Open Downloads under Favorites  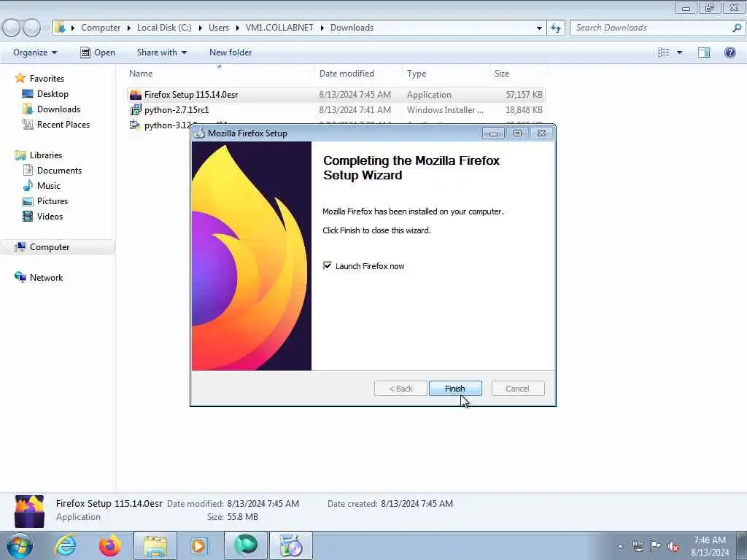tap(58, 109)
